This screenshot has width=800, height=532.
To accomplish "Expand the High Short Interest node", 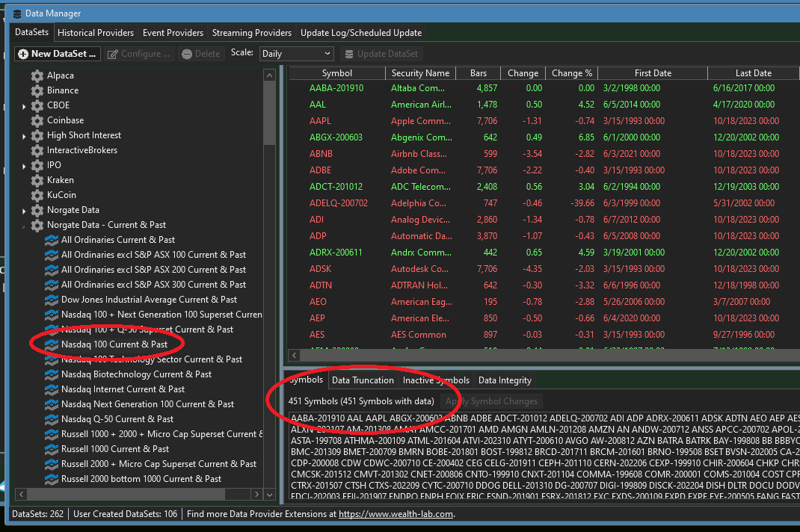I will pos(24,136).
